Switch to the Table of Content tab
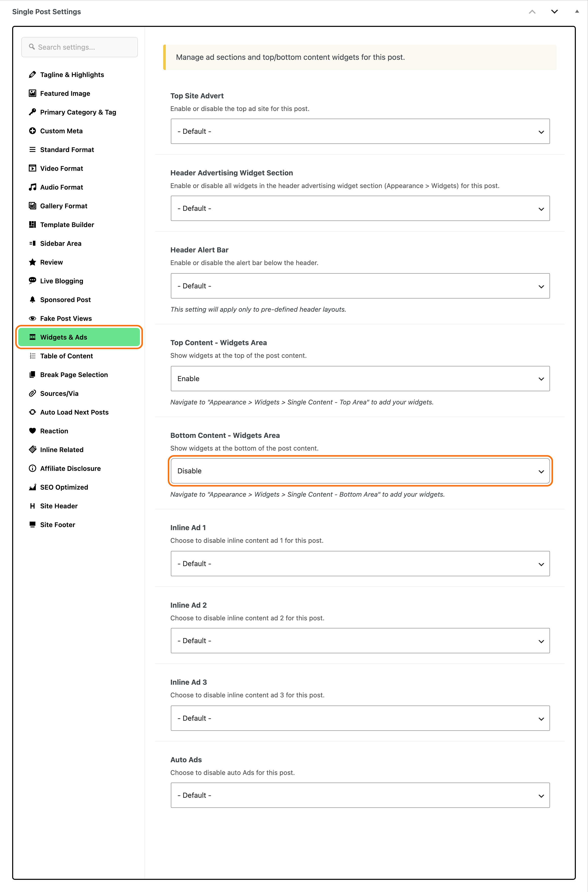588x892 pixels. coord(79,356)
